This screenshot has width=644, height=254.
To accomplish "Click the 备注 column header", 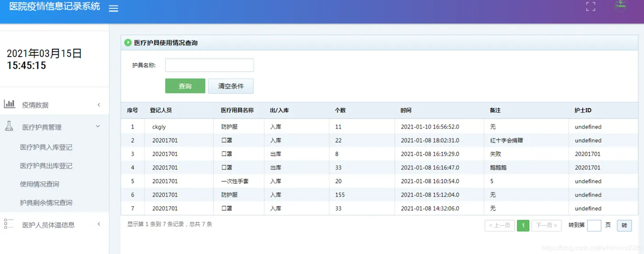I will [x=495, y=110].
